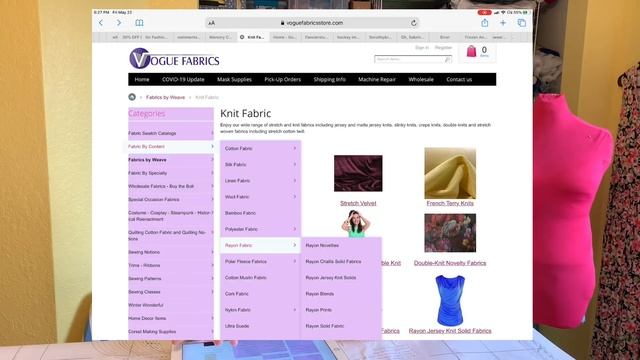Open Machine Repair in the nav bar
Screen dimensions: 640x360
pyautogui.click(x=377, y=80)
